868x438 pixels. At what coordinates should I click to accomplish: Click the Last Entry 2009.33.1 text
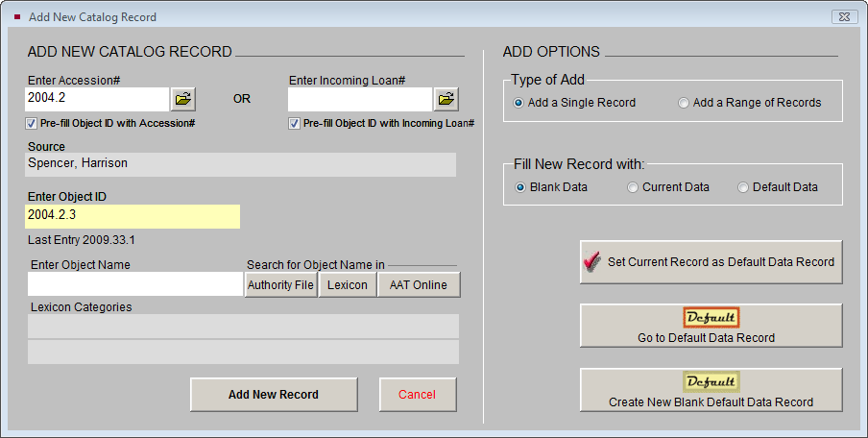[x=82, y=240]
